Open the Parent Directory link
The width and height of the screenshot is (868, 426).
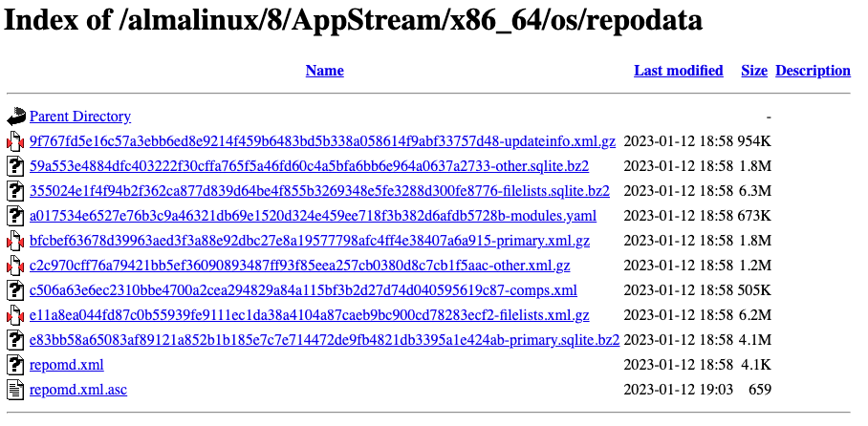pos(80,117)
